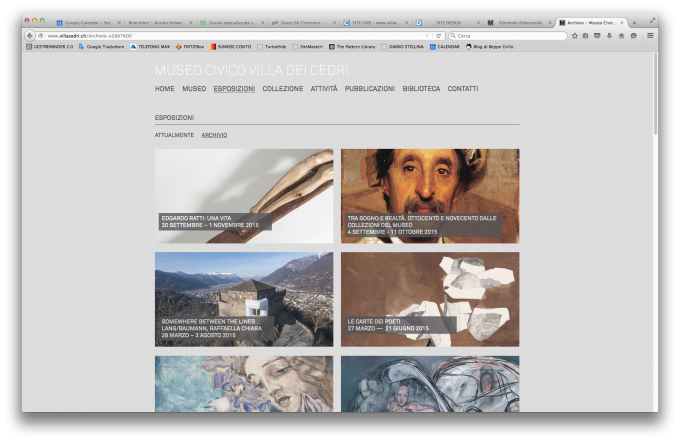Close the Google Calendar tab

point(119,23)
